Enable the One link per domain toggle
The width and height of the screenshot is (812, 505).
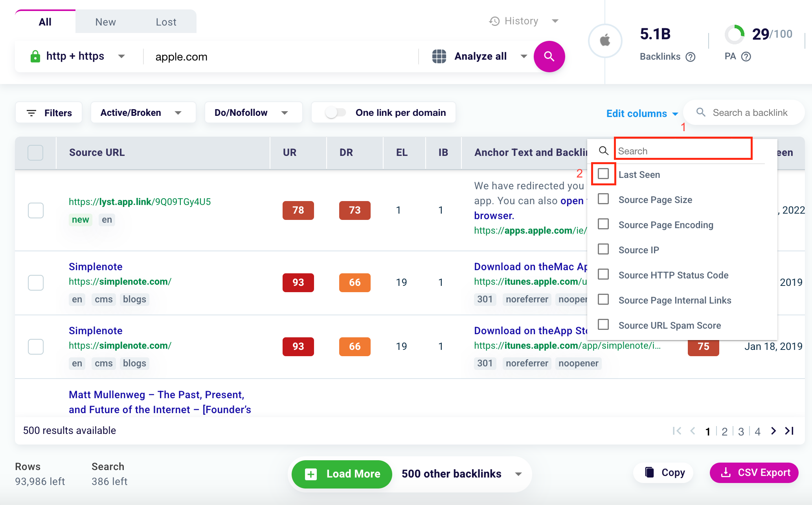coord(335,113)
